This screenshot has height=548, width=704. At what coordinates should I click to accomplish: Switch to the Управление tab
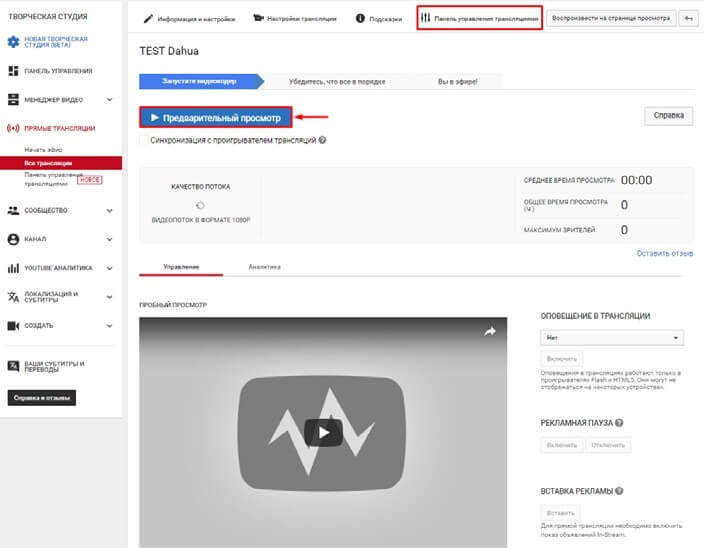[x=181, y=267]
